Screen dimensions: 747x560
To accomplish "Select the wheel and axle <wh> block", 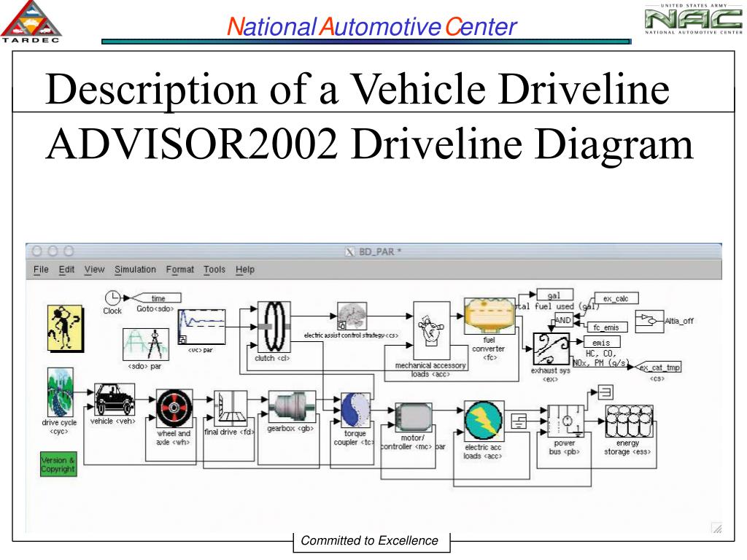I will pyautogui.click(x=174, y=408).
